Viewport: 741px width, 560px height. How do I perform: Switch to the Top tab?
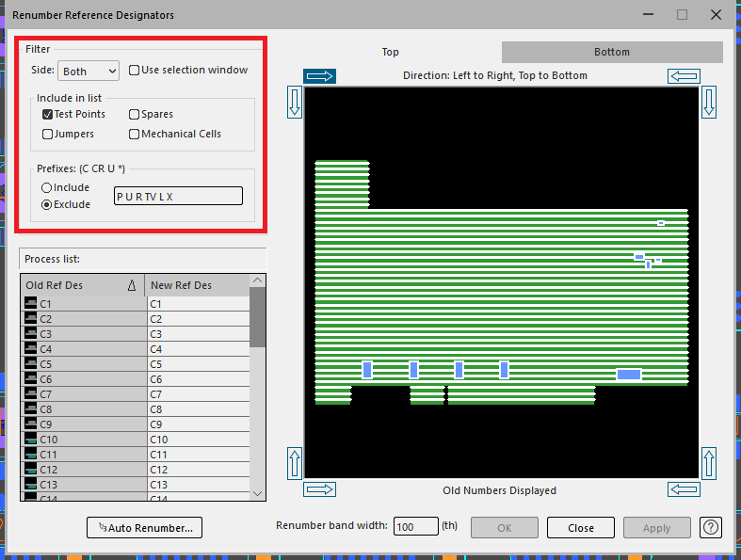click(390, 52)
